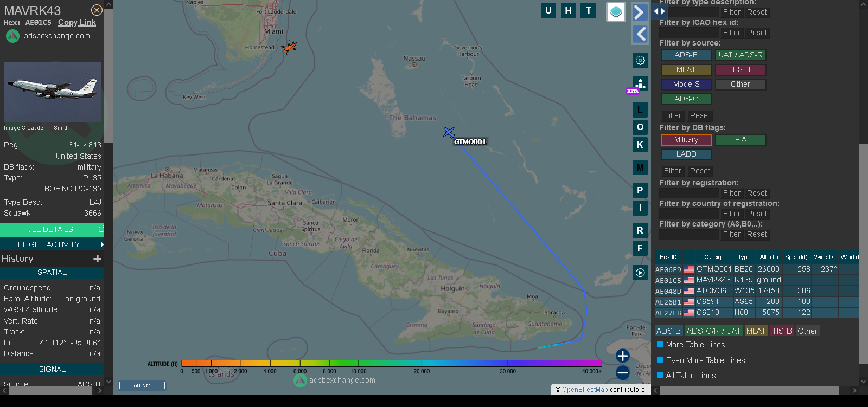Enable Even More Table Lines checkbox
This screenshot has width=868, height=407.
[660, 360]
